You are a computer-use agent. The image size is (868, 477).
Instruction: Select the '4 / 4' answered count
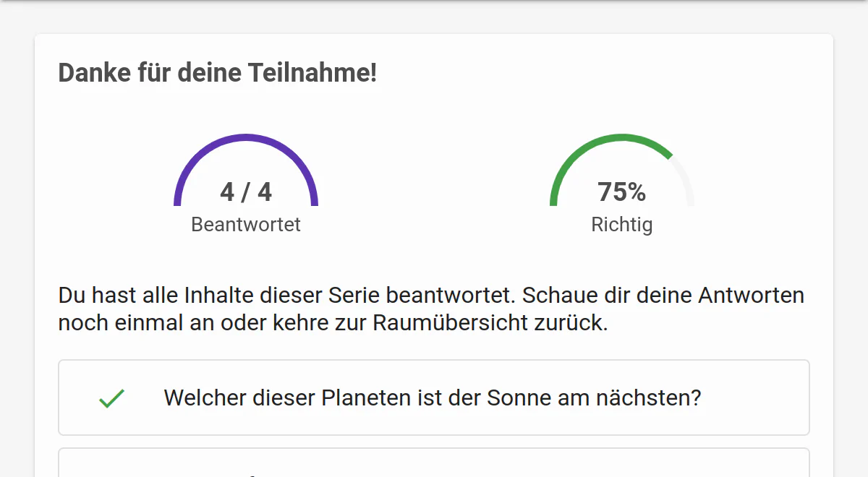pyautogui.click(x=246, y=192)
